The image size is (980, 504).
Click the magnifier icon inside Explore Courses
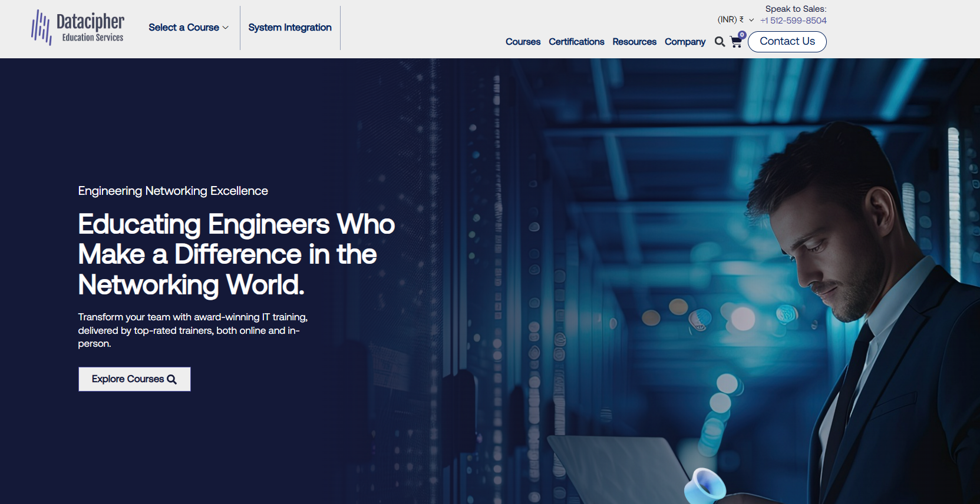[x=172, y=380]
